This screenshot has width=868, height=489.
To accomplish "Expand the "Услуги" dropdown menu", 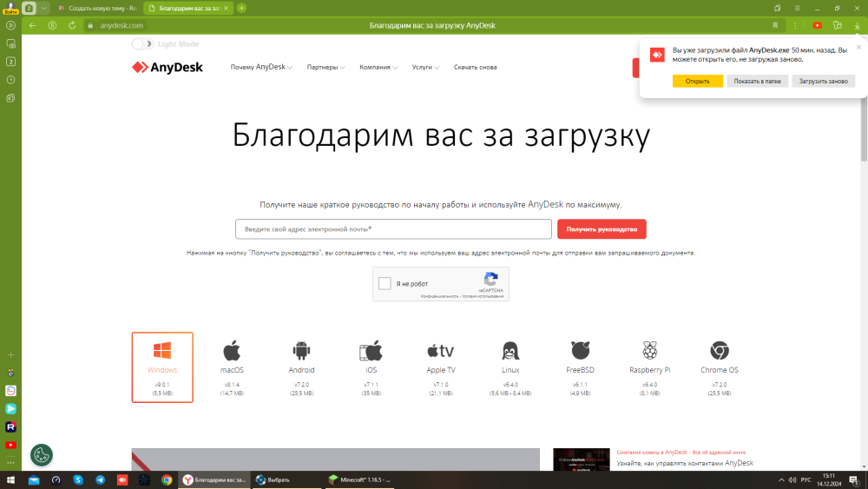I will click(425, 67).
